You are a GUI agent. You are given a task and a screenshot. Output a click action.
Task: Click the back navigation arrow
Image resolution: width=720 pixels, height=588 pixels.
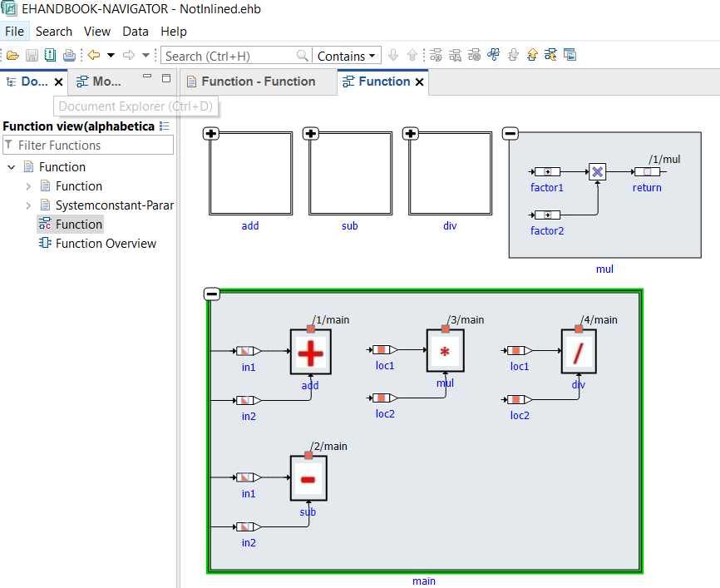pyautogui.click(x=93, y=56)
